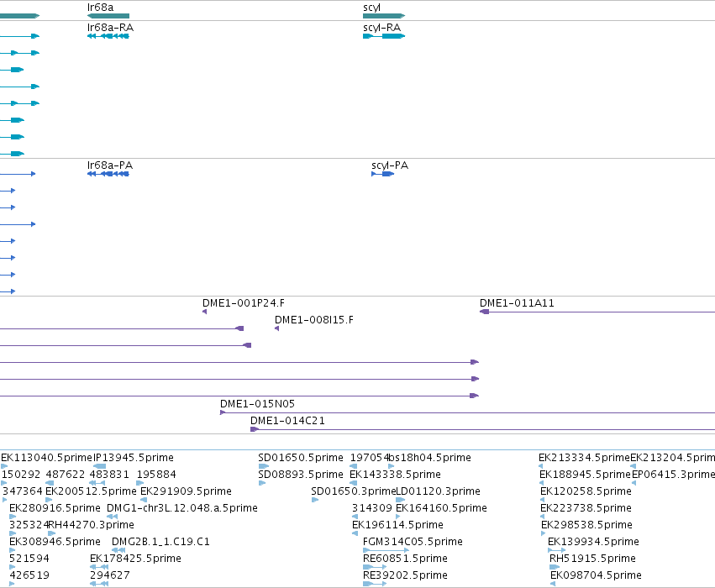Screen dimensions: 715x588
Task: Select EK113040.5prime EST label
Action: [x=46, y=457]
